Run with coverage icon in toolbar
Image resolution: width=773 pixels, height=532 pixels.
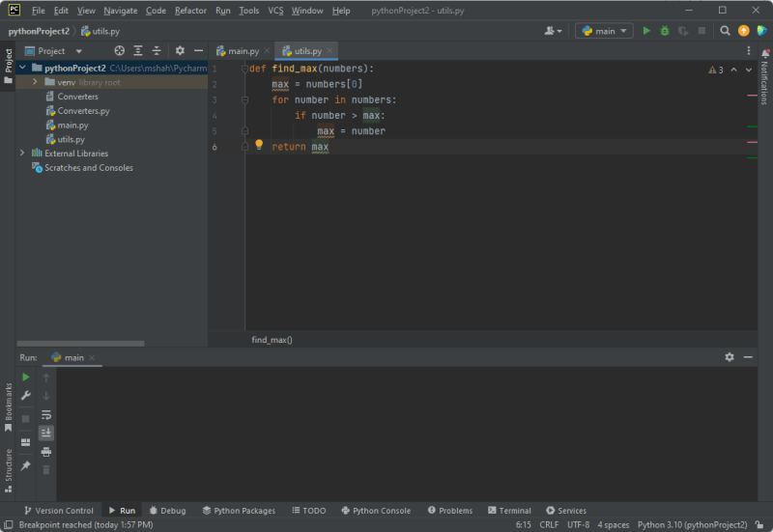coord(683,31)
